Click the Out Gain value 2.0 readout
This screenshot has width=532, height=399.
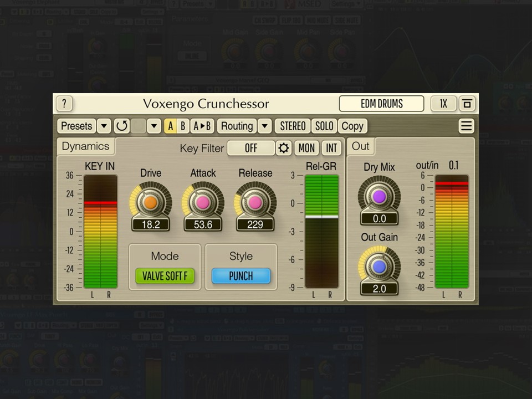coord(379,289)
